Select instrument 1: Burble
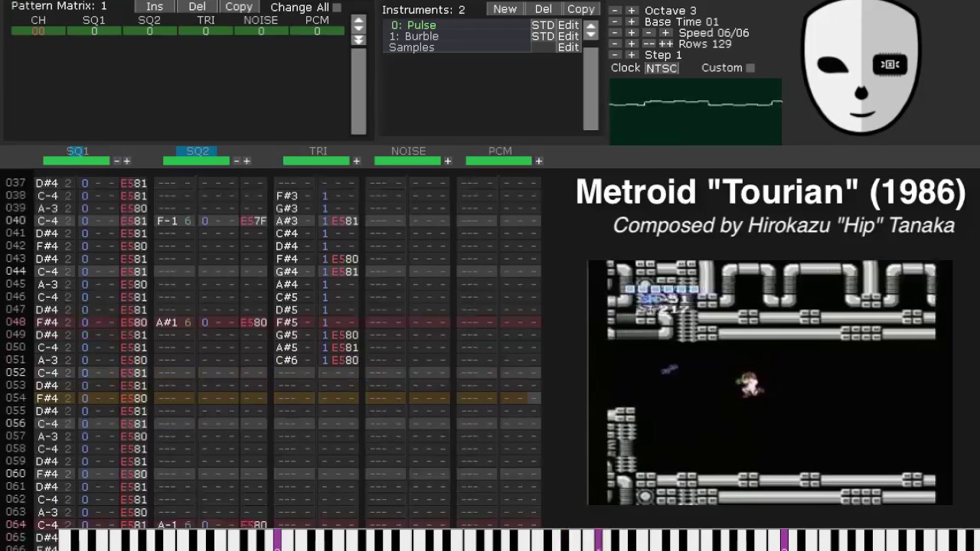The width and height of the screenshot is (980, 551). (413, 36)
